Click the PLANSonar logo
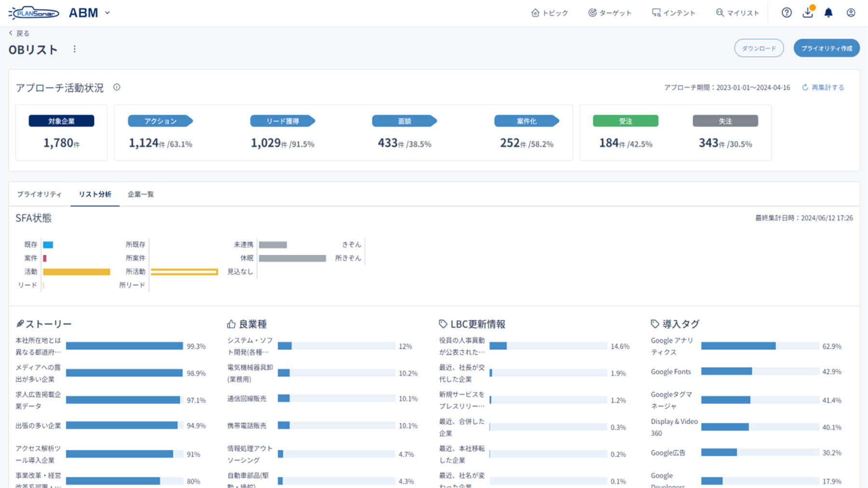The width and height of the screenshot is (868, 488). pyautogui.click(x=34, y=13)
